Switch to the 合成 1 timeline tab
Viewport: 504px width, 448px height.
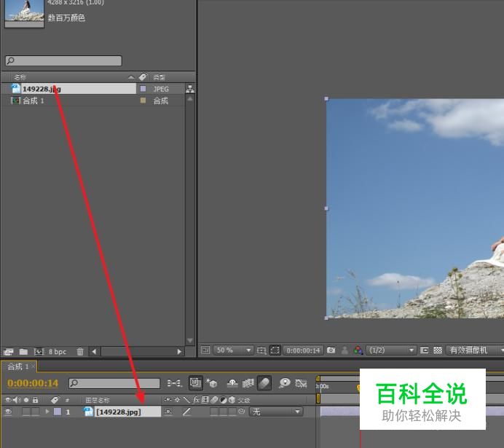pos(17,366)
